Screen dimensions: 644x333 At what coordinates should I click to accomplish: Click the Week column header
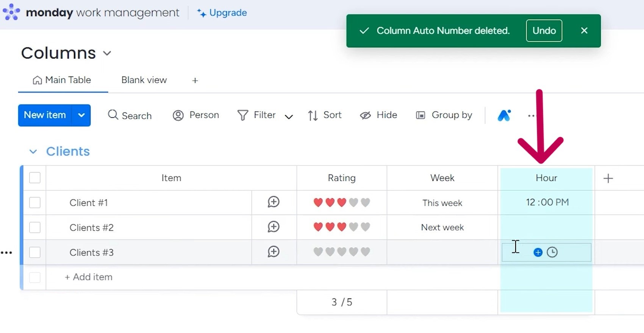442,178
